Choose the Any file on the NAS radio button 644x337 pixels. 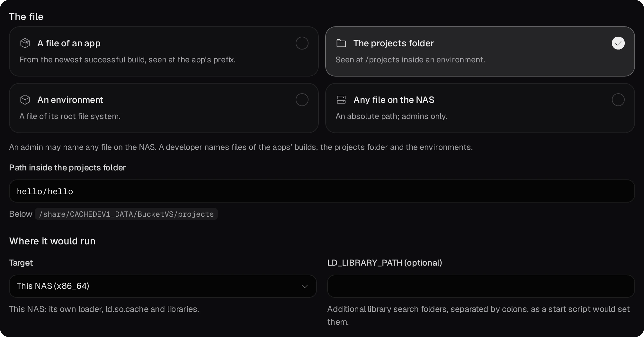(618, 100)
